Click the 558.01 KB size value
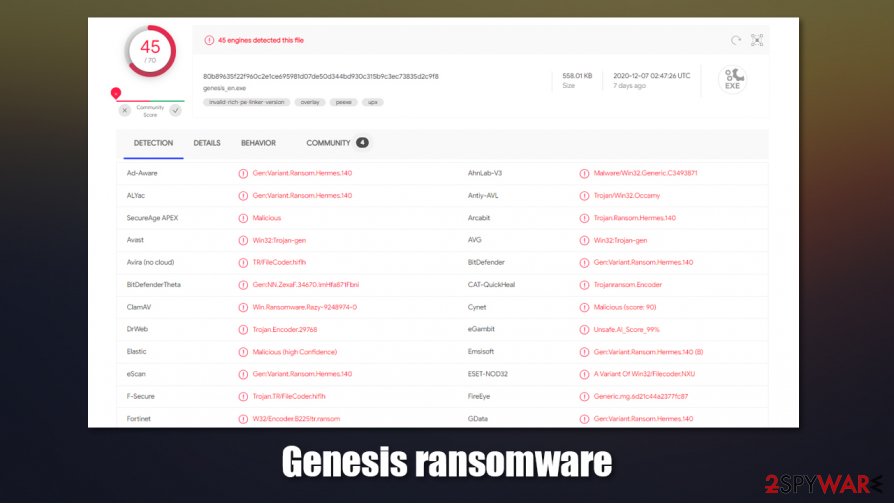 (x=577, y=76)
